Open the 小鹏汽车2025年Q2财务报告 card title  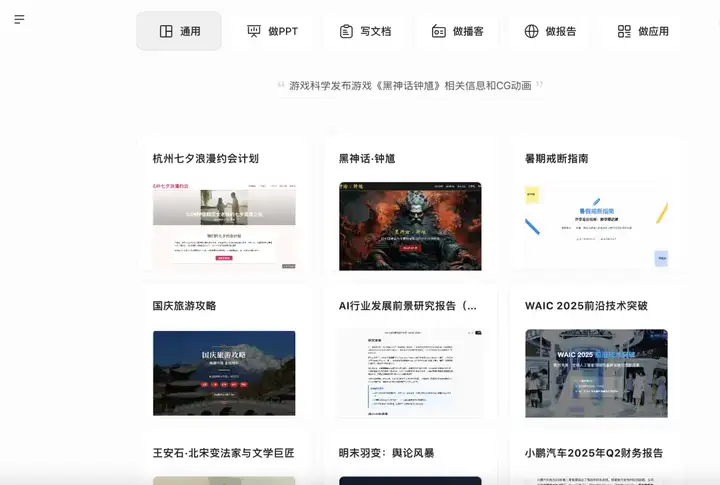tap(594, 453)
